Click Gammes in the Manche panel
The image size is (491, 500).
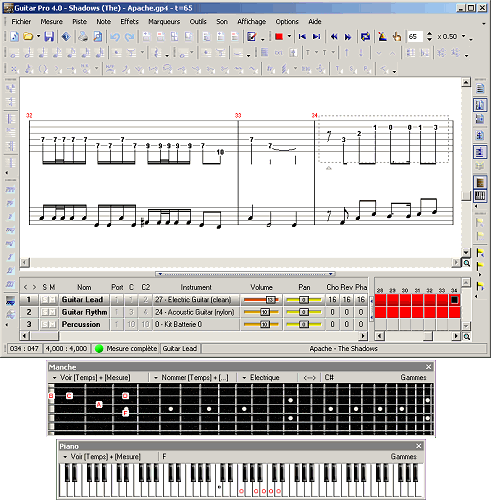tap(413, 378)
